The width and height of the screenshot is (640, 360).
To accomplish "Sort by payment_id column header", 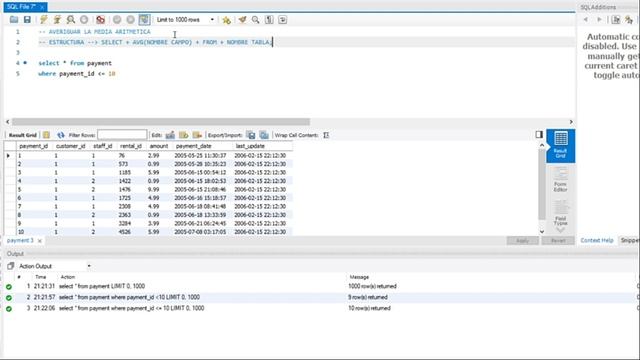I will point(33,146).
